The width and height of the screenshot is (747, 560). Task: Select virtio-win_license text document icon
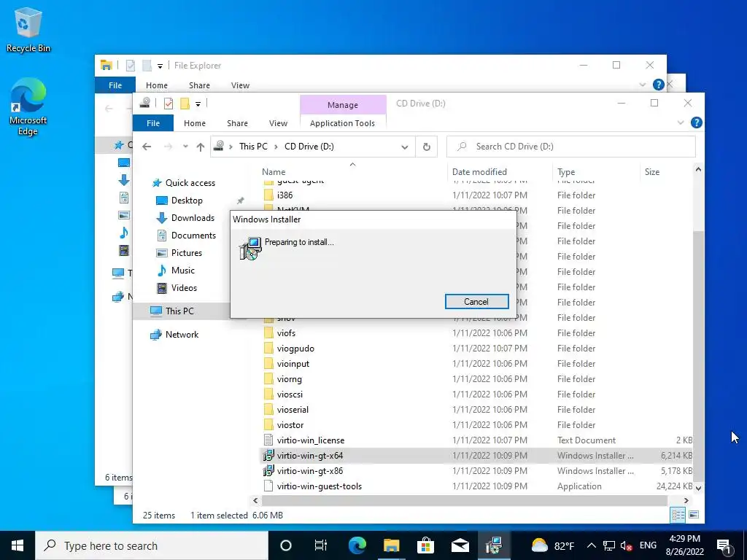[268, 440]
